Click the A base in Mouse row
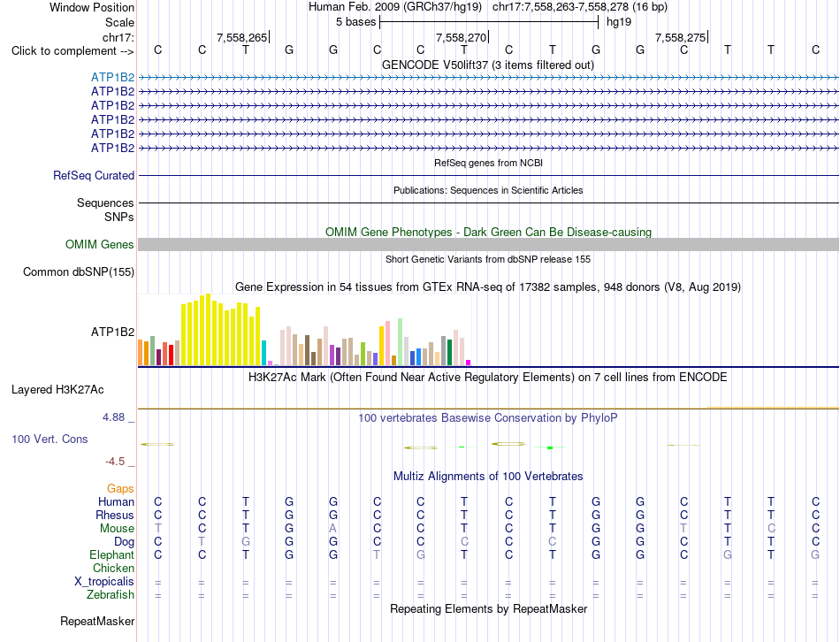The width and height of the screenshot is (840, 642). pyautogui.click(x=333, y=529)
